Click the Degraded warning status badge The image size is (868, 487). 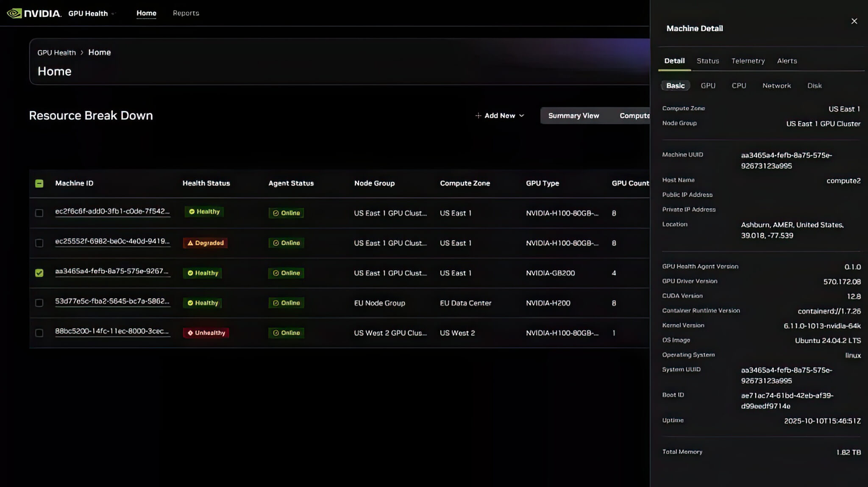click(205, 243)
